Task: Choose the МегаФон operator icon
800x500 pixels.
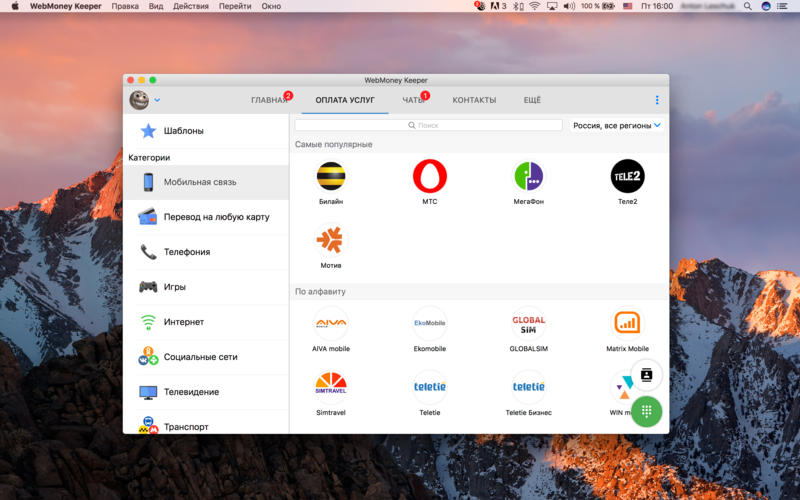Action: pyautogui.click(x=529, y=176)
